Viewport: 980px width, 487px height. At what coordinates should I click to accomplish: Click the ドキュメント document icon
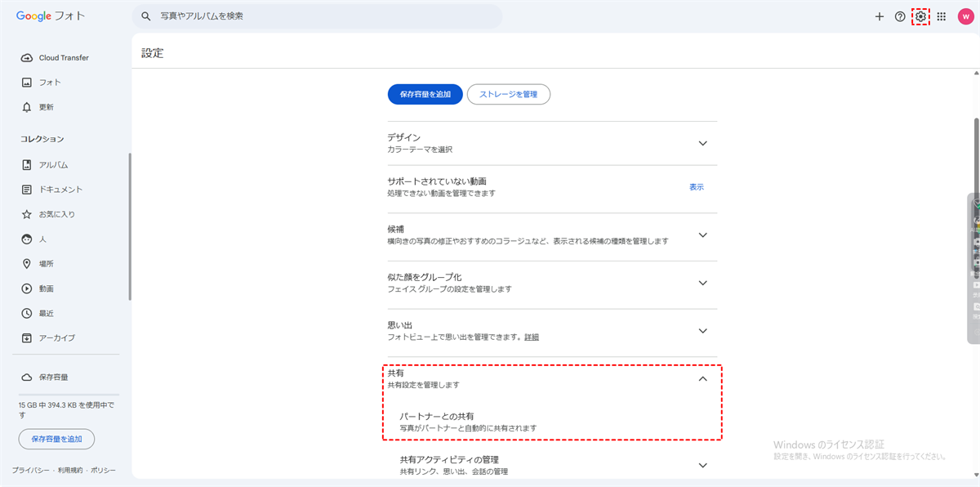(x=26, y=190)
